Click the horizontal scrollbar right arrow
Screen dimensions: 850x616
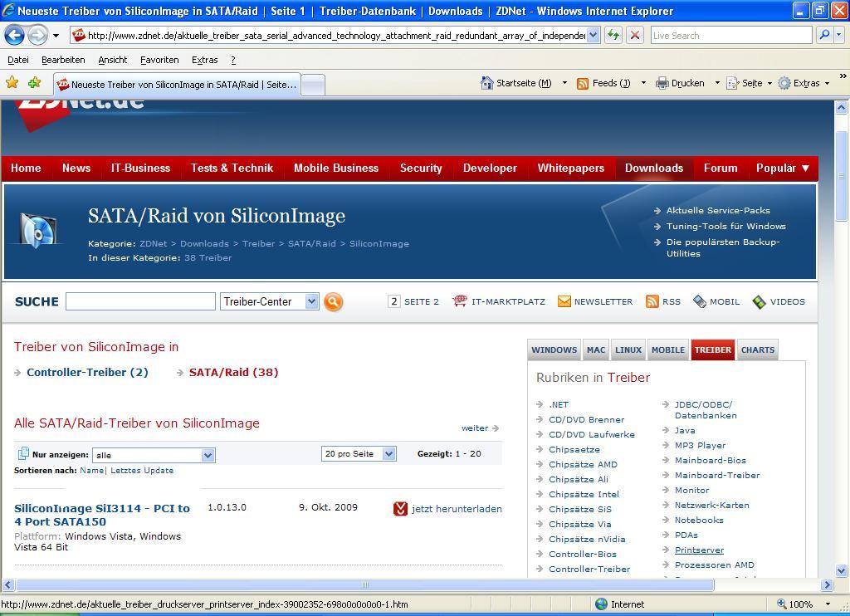827,585
